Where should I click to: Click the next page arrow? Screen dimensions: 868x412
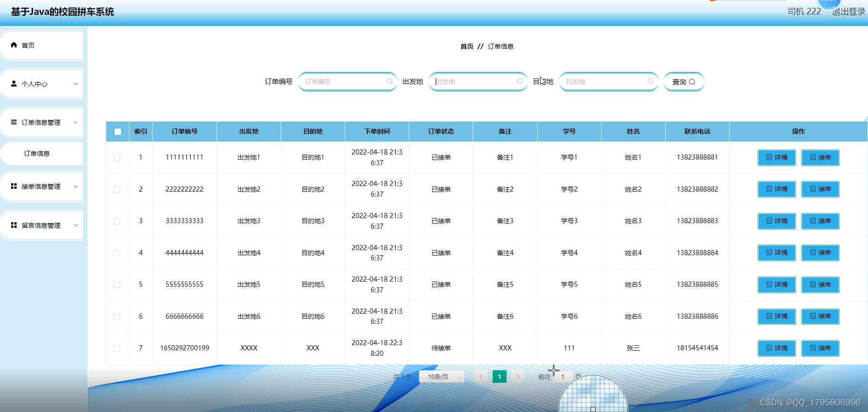pyautogui.click(x=518, y=377)
